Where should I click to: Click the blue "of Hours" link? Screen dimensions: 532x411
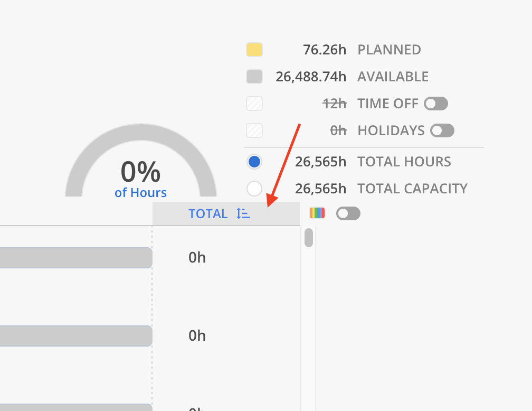tap(140, 193)
